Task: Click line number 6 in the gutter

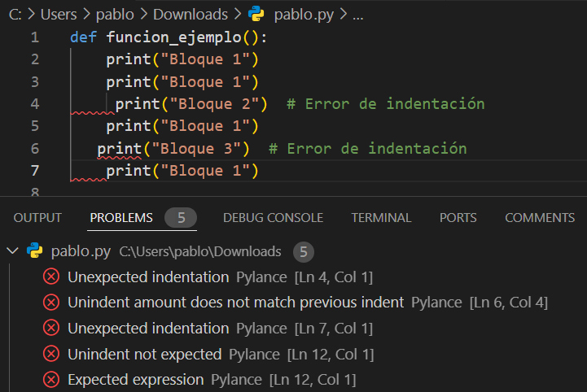Action: point(35,149)
